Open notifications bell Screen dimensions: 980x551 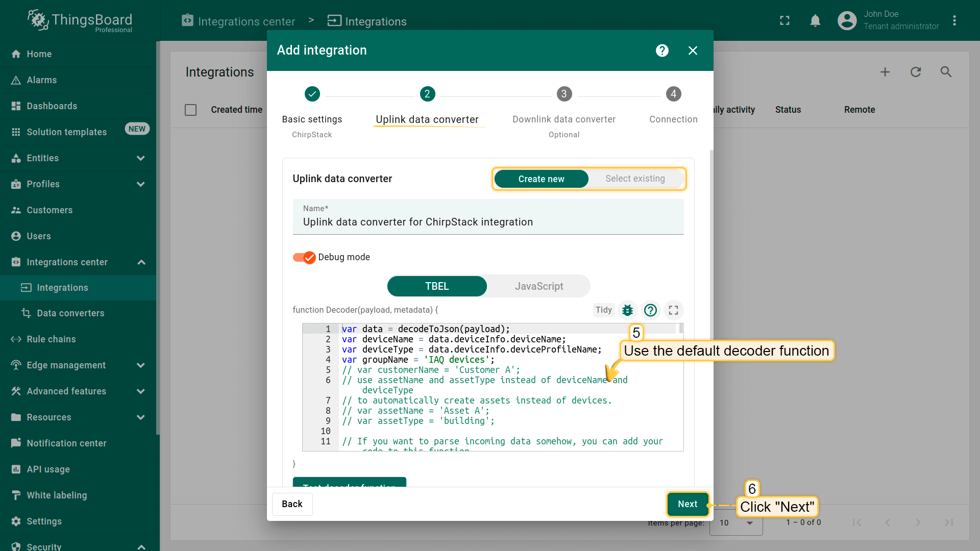point(815,21)
